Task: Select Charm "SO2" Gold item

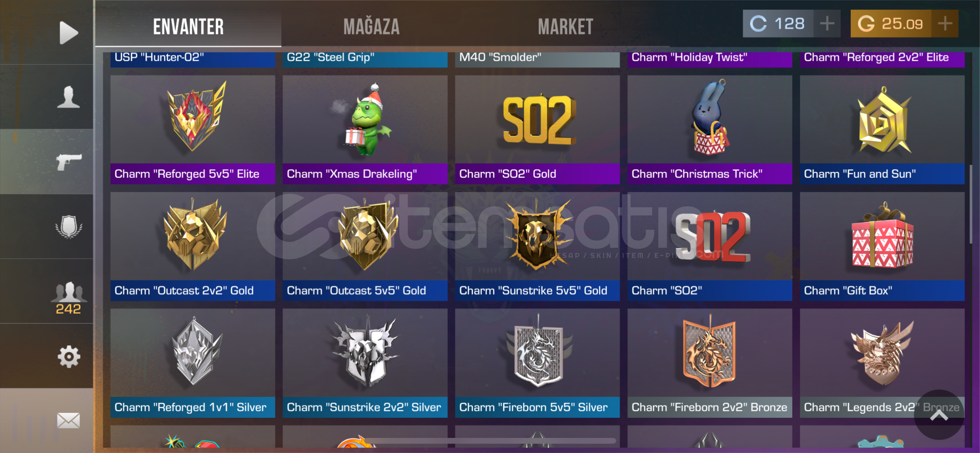Action: point(537,130)
